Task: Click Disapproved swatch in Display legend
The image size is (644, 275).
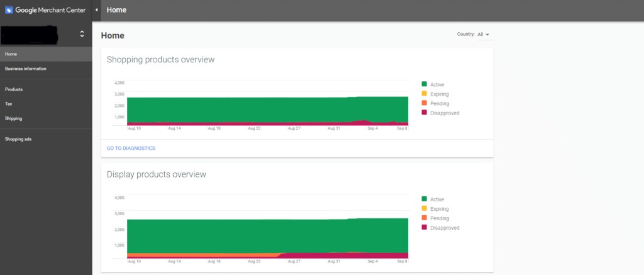Action: point(425,228)
